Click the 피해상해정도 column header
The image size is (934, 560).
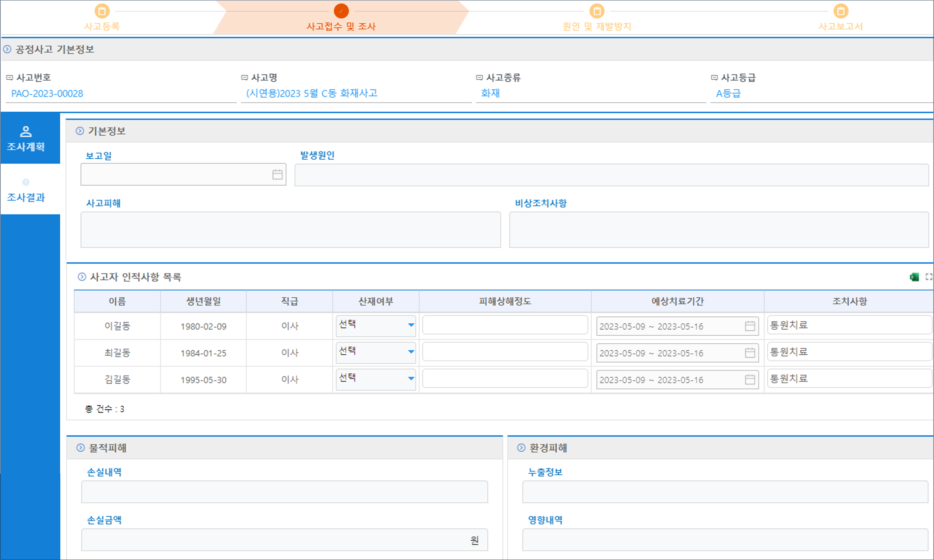[x=505, y=301]
